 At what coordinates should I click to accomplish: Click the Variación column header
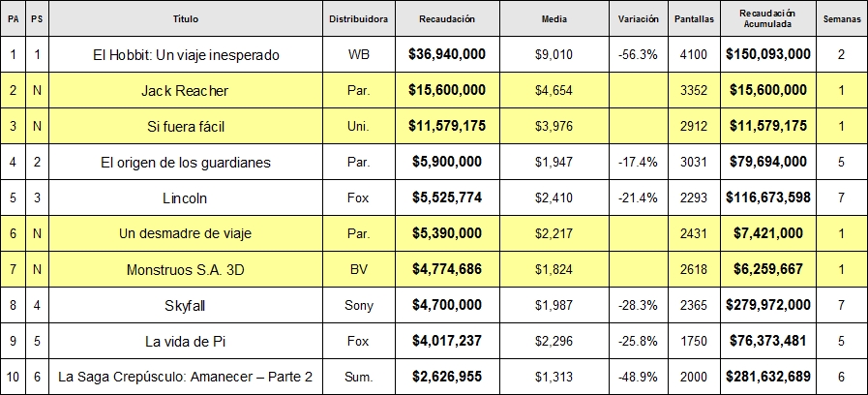(x=639, y=18)
